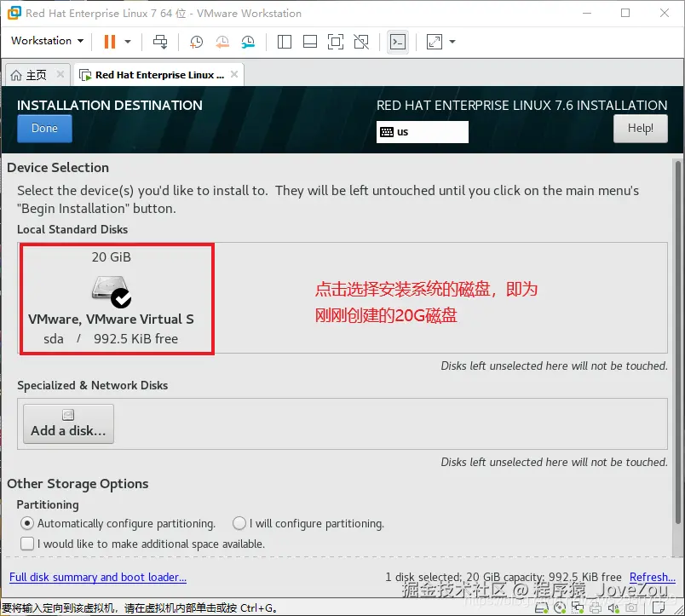Viewport: 685px width, 616px height.
Task: Click the take snapshot clock icon
Action: [196, 42]
